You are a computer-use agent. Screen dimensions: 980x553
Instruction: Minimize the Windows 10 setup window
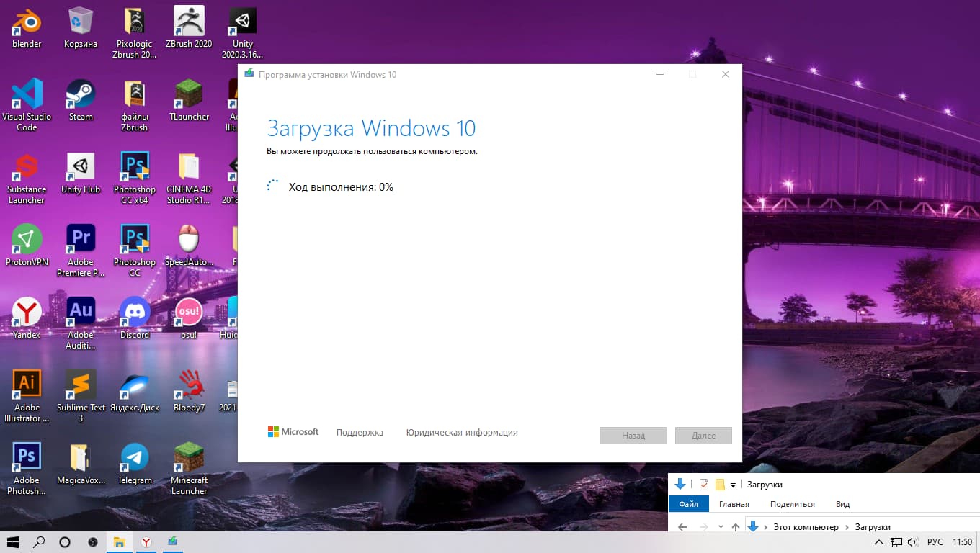click(x=659, y=74)
